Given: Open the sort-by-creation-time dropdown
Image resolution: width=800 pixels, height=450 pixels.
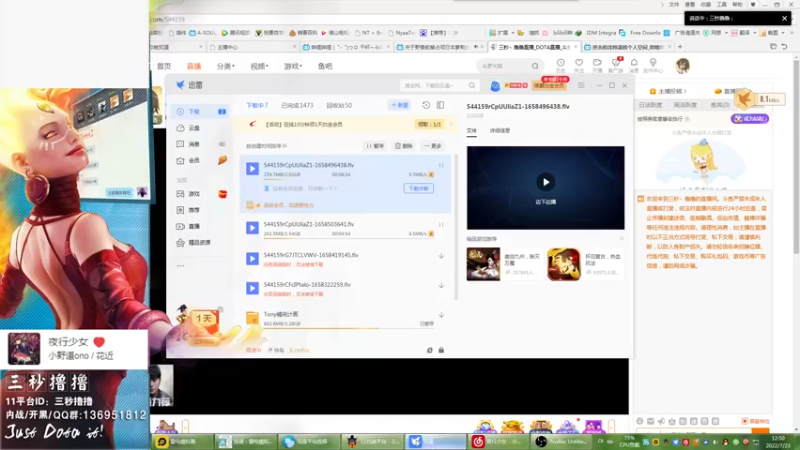Looking at the screenshot, I should point(266,146).
